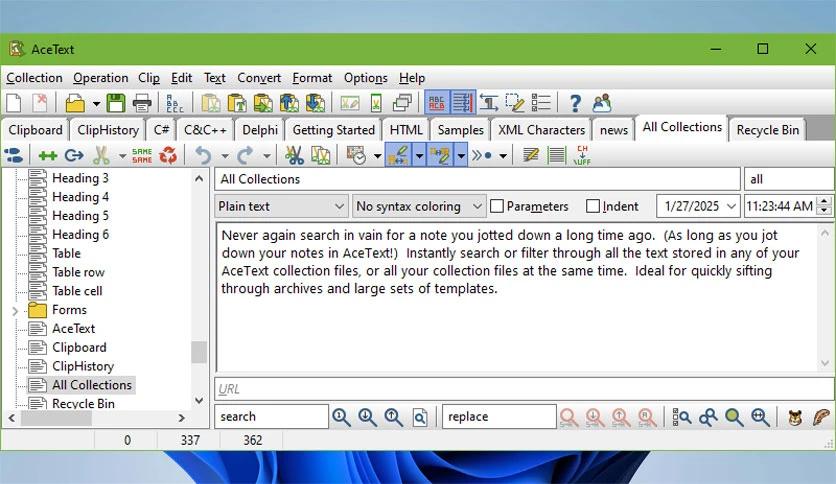This screenshot has height=484, width=836.
Task: Open the No syntax coloring dropdown
Action: click(419, 206)
